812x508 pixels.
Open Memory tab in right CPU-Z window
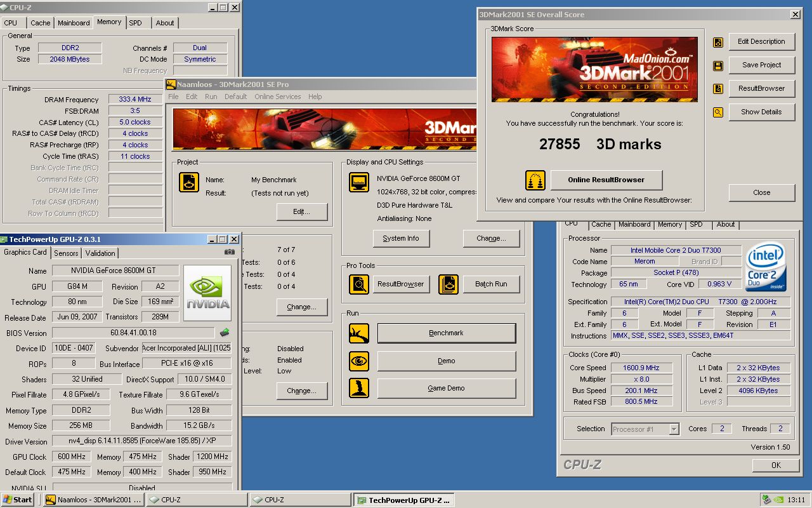click(670, 224)
